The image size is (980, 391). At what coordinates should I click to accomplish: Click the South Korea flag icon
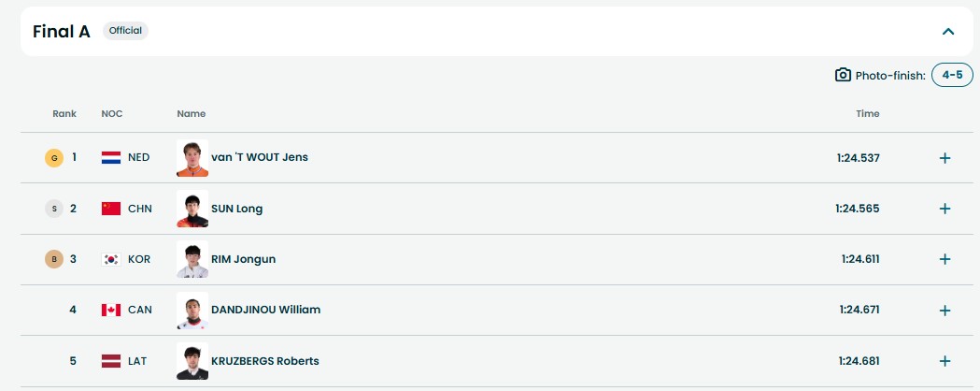[111, 259]
